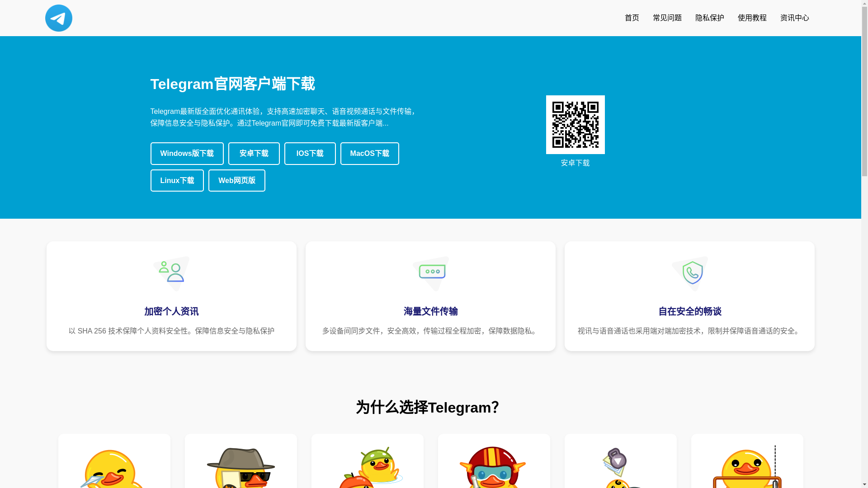The image size is (868, 488).
Task: Open the Web网页版 button
Action: (x=237, y=181)
